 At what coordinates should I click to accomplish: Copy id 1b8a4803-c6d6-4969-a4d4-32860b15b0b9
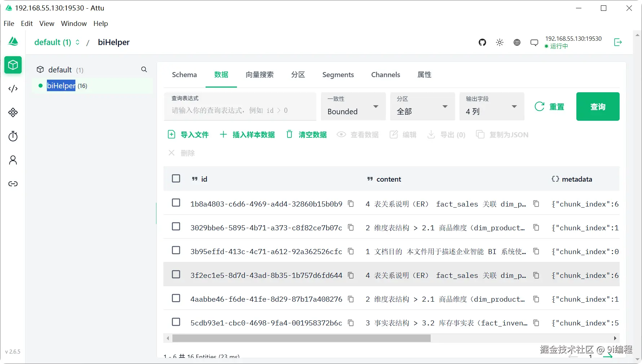click(351, 204)
